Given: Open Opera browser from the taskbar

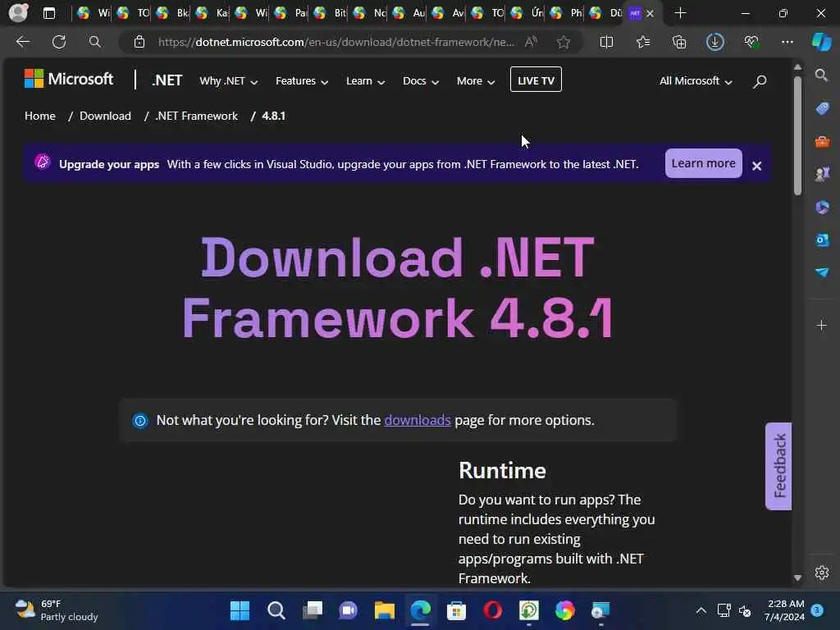Looking at the screenshot, I should 492,610.
